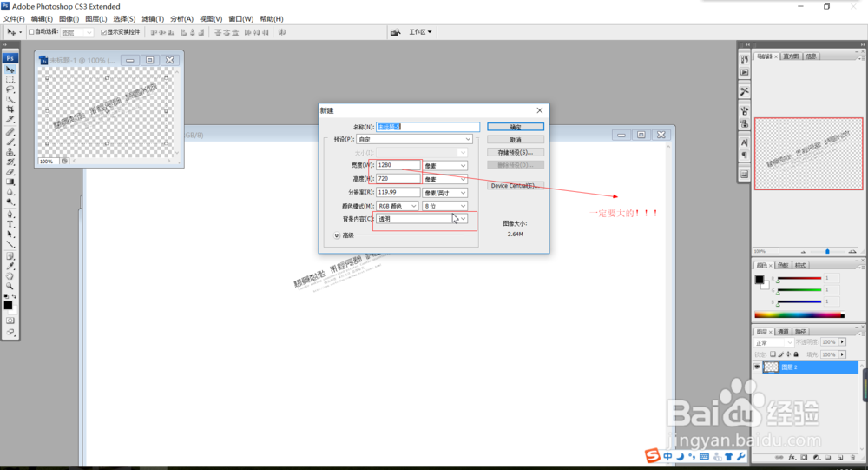Select the Brush tool
Image resolution: width=868 pixels, height=470 pixels.
coord(10,142)
